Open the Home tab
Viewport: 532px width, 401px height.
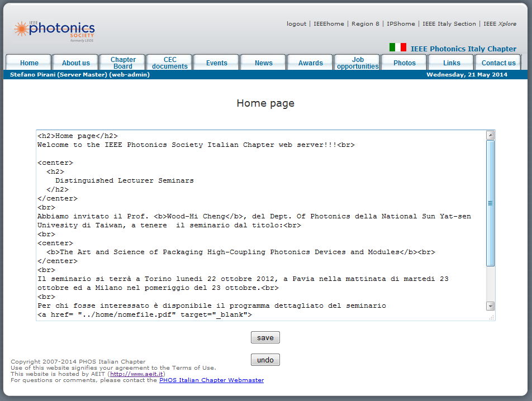29,63
